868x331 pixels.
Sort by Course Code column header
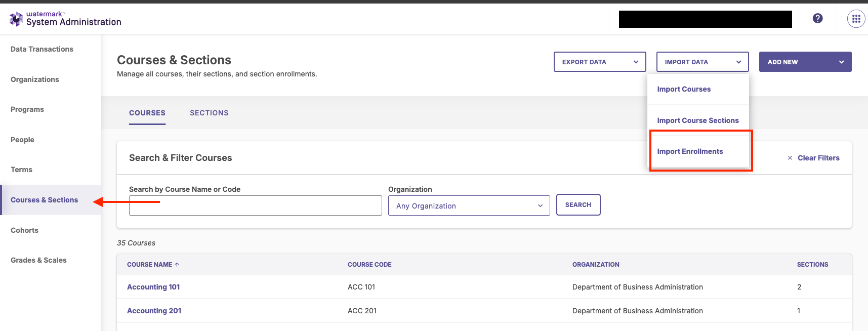[x=369, y=265]
